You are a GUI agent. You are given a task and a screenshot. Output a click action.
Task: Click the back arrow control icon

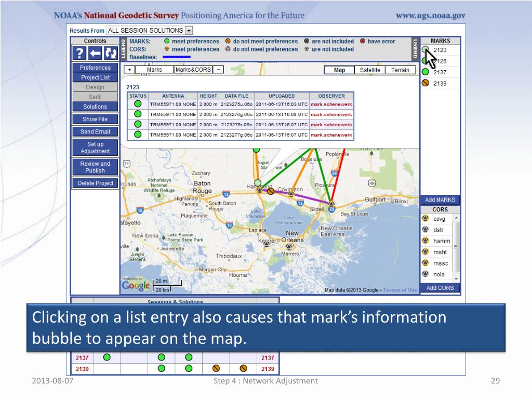click(95, 54)
